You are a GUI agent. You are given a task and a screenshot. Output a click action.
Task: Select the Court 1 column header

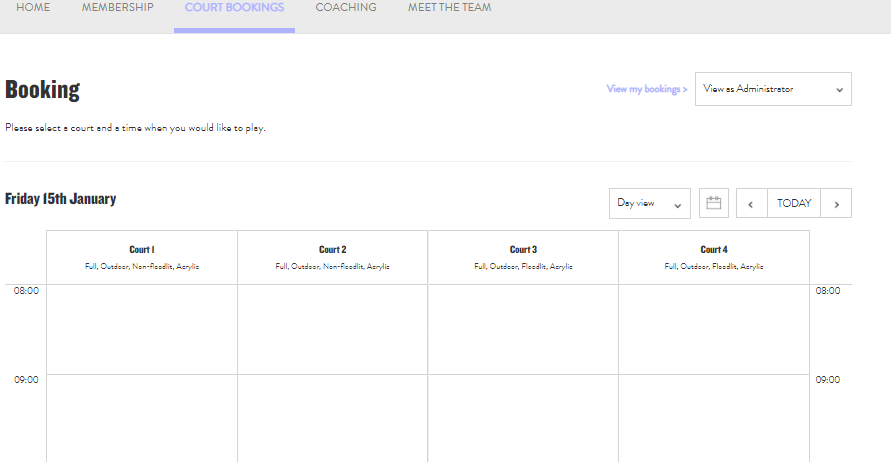pos(142,257)
